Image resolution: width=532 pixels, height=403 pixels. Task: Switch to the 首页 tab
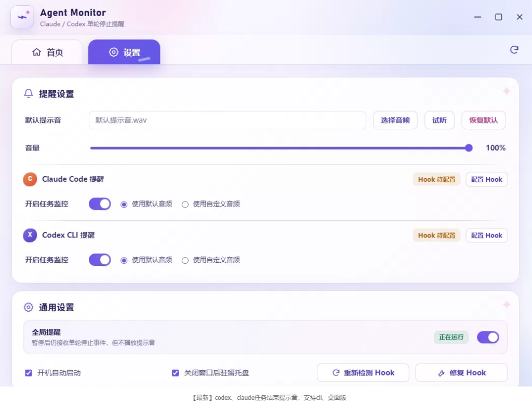click(47, 52)
